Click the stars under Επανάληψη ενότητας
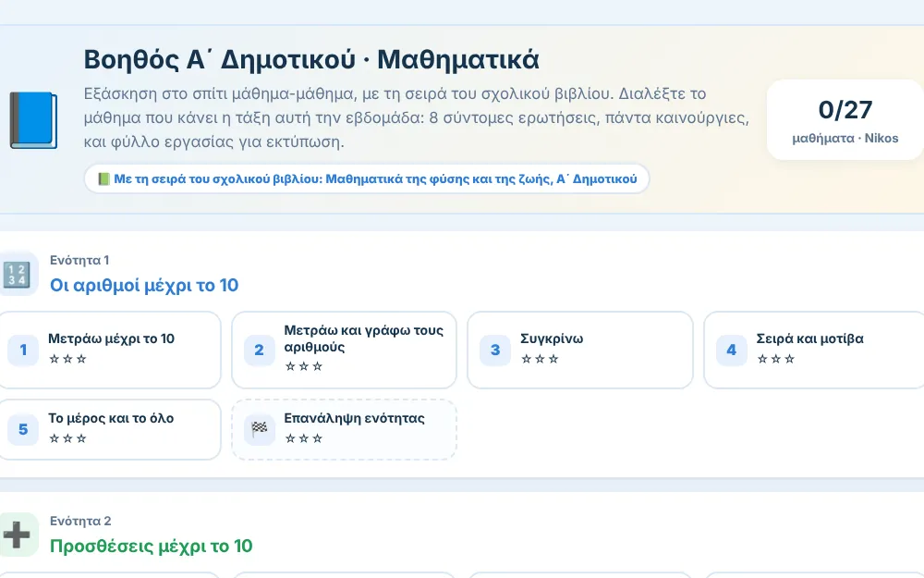Viewport: 924px width, 578px height. pyautogui.click(x=303, y=438)
